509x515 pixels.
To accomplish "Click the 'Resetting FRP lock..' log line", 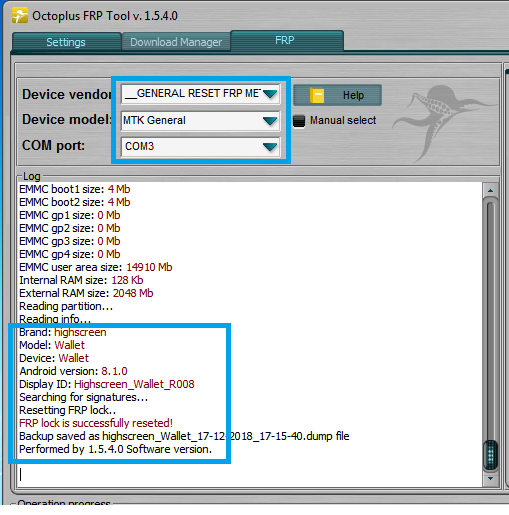I will (x=68, y=410).
